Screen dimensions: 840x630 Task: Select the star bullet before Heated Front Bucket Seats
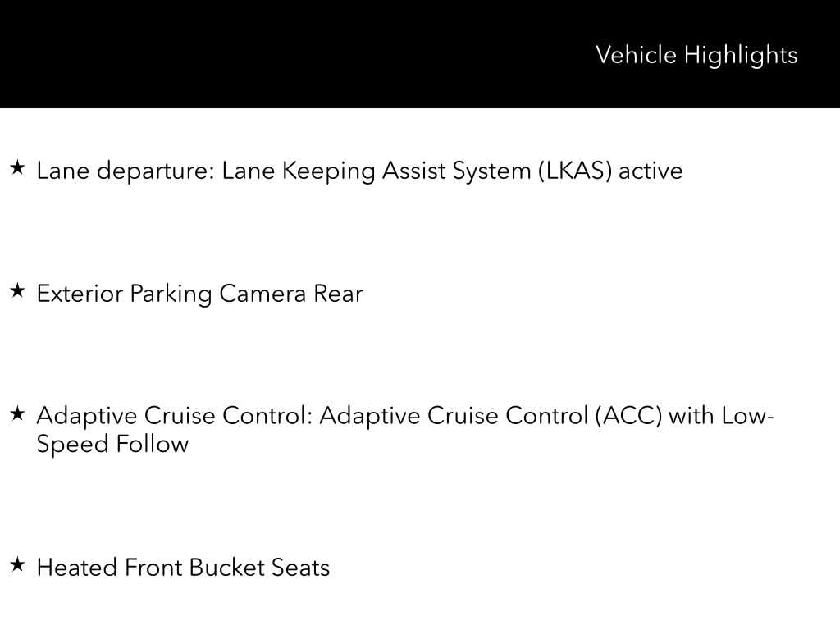(18, 565)
